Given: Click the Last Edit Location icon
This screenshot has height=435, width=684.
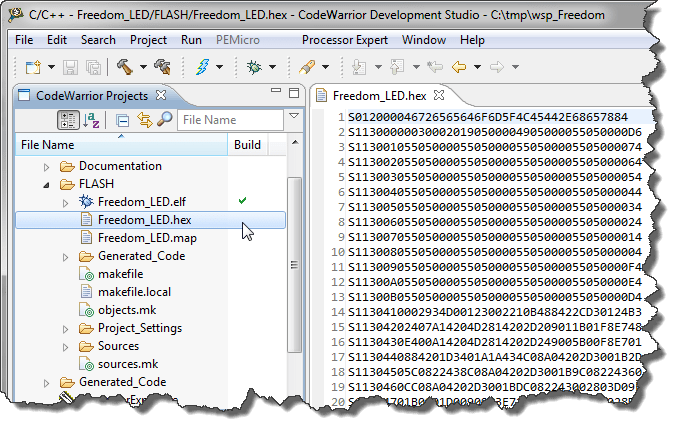Looking at the screenshot, I should [435, 67].
